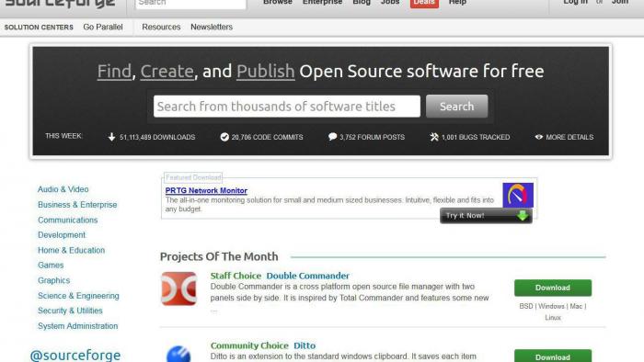Viewport: 644px width, 362px height.
Task: Browse the Home & Education category
Action: [71, 250]
